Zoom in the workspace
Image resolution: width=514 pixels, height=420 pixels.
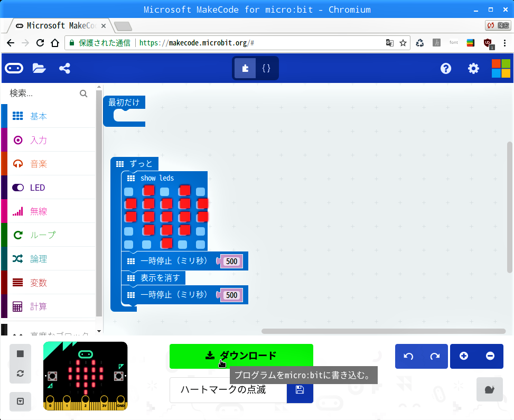coord(463,356)
